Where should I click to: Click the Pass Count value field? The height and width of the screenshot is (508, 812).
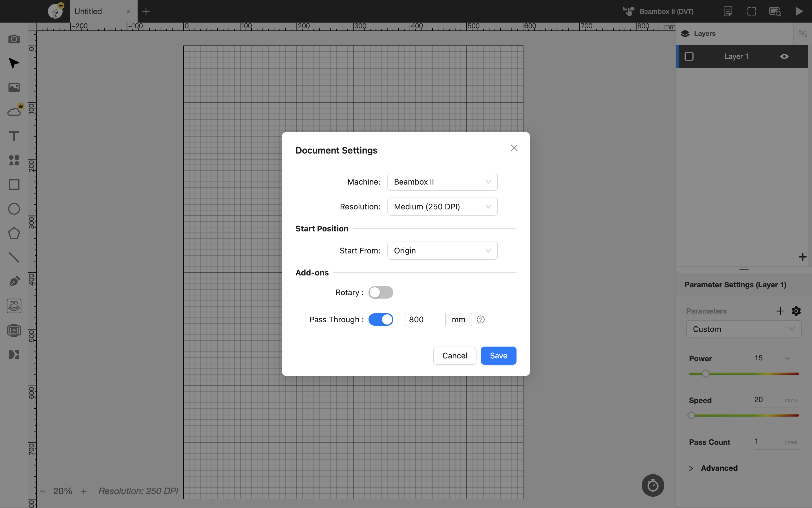point(768,441)
